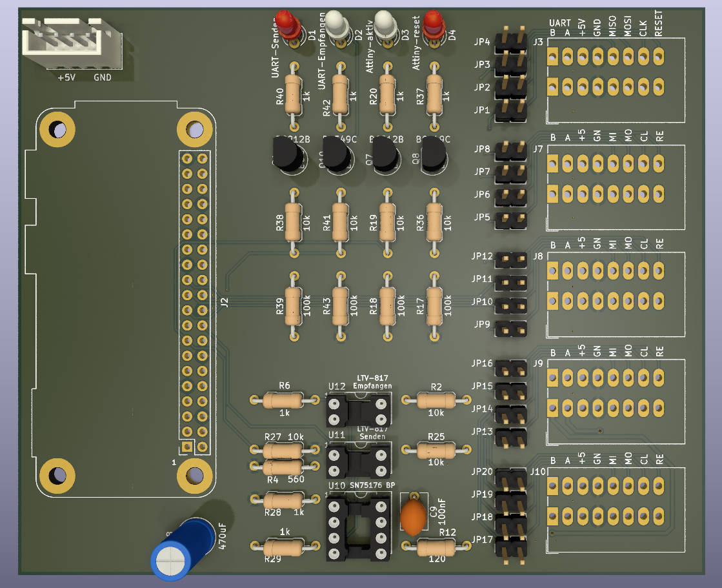Click the U10 SN75176 IC socket

point(358,528)
